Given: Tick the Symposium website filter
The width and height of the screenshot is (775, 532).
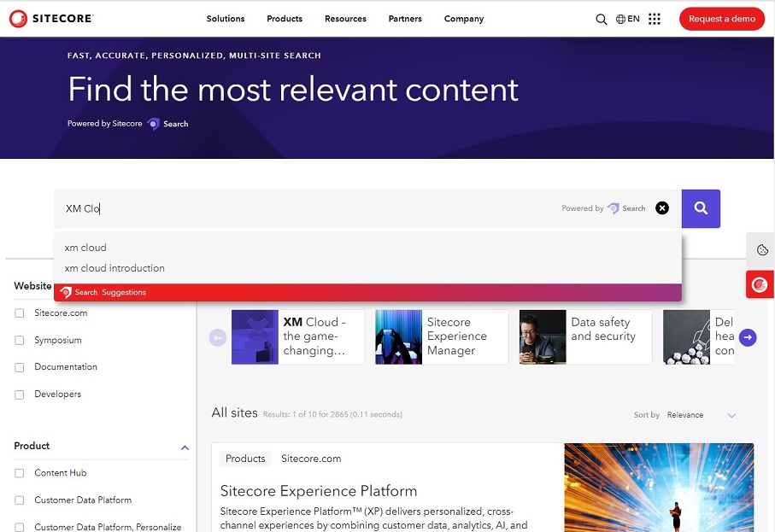Looking at the screenshot, I should point(20,341).
